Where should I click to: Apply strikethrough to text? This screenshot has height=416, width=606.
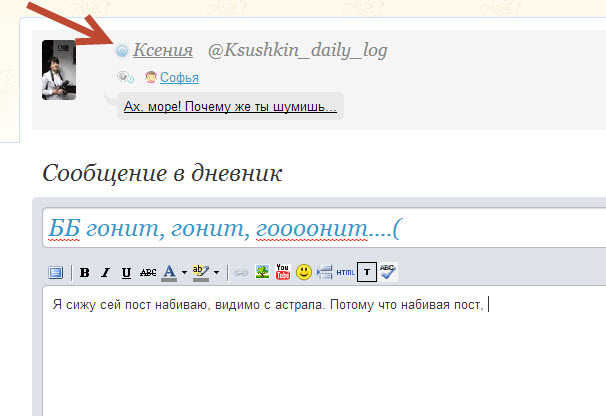point(148,272)
